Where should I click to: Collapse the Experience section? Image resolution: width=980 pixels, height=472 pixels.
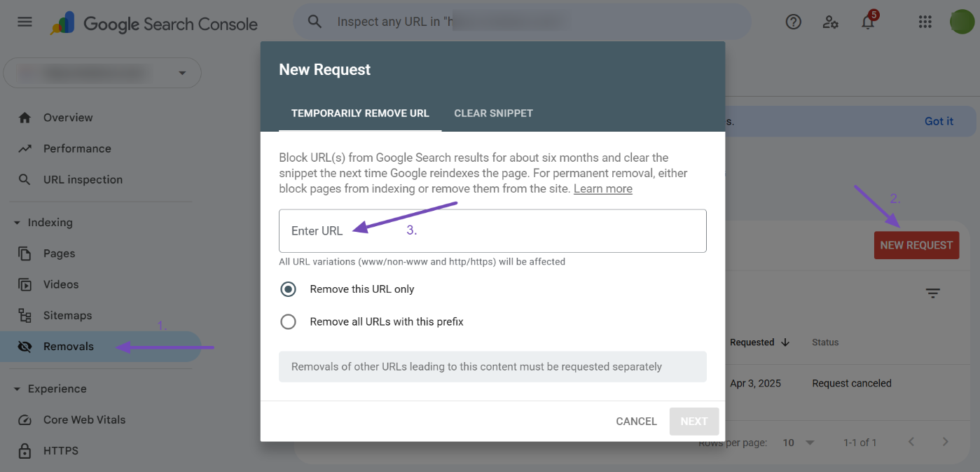(18, 389)
